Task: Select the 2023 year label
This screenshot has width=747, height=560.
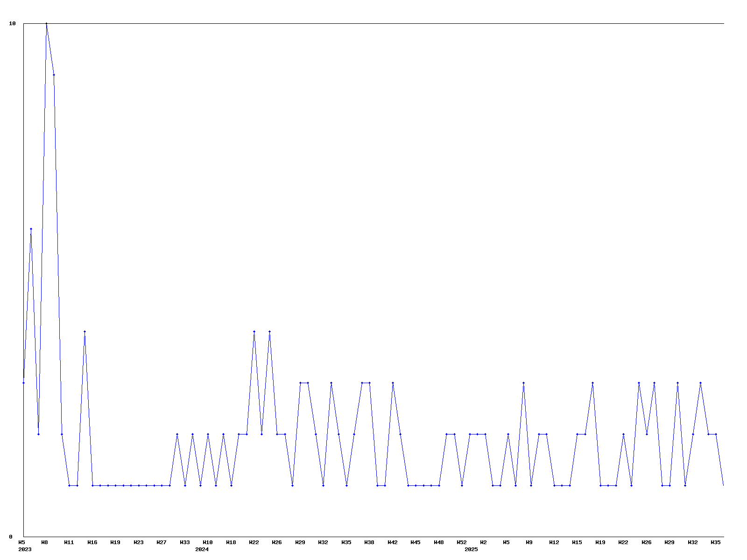Action: (25, 549)
